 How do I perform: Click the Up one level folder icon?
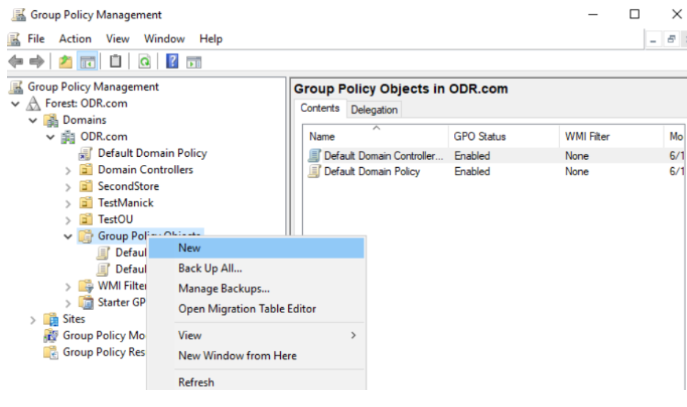tap(65, 62)
